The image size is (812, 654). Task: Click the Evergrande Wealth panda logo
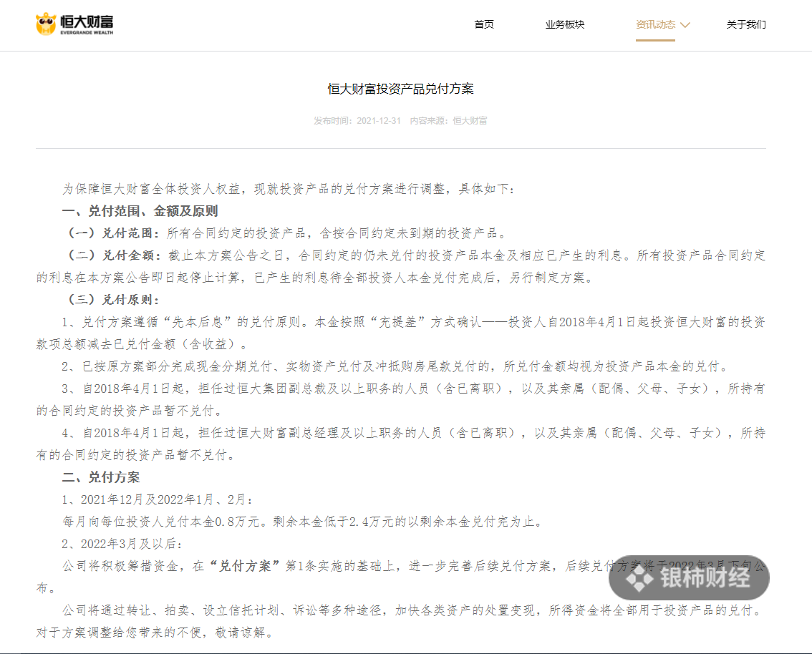(46, 24)
